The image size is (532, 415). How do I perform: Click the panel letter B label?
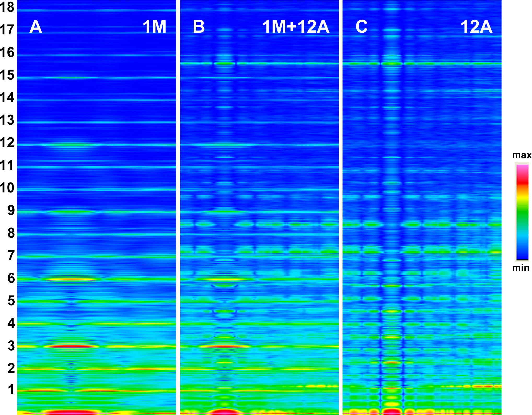click(x=199, y=27)
